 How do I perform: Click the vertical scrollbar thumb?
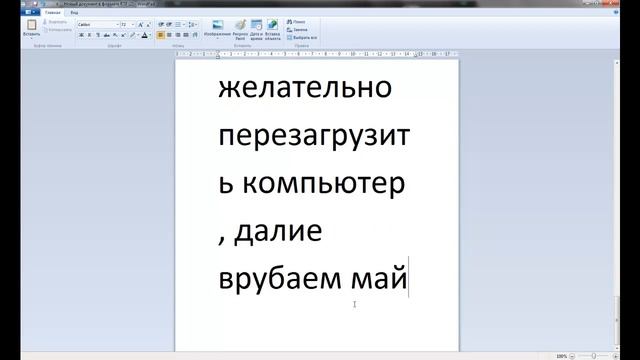pos(617,321)
